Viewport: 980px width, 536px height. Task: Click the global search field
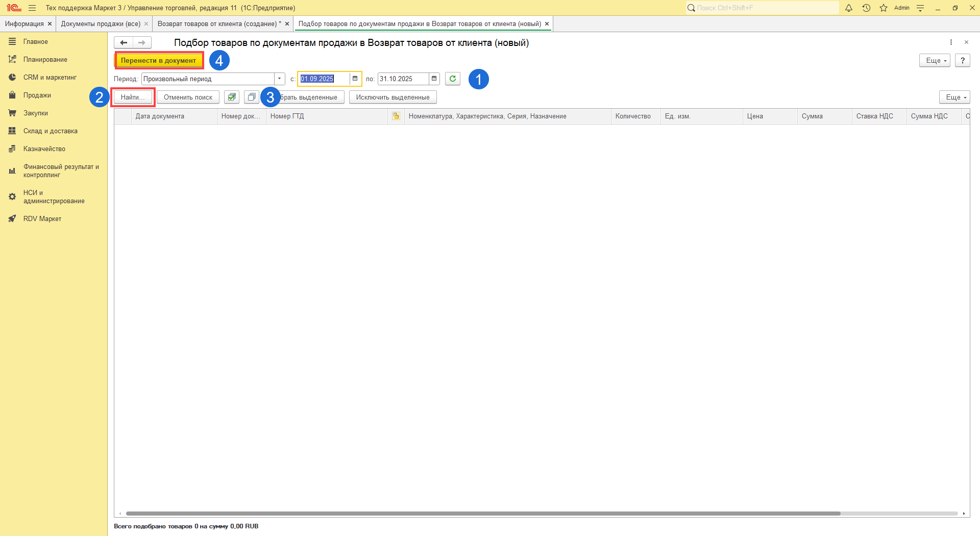(x=762, y=8)
